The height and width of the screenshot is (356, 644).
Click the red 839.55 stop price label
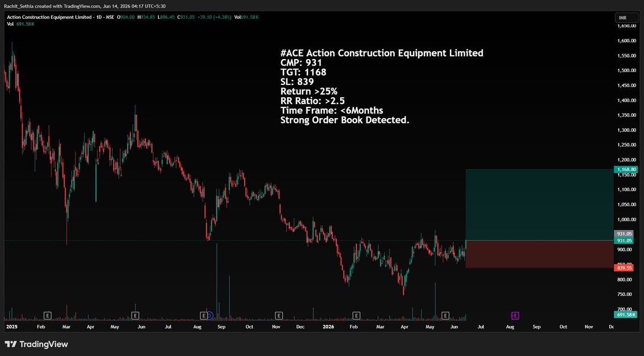point(624,267)
